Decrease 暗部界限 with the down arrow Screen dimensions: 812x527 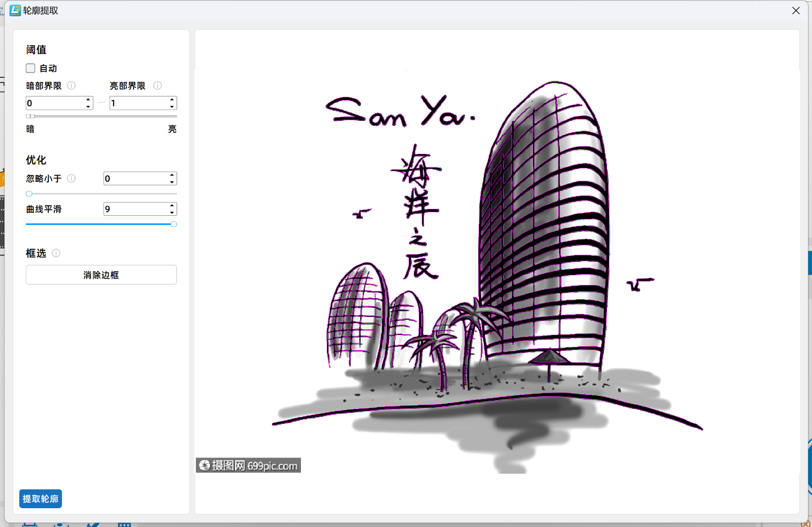(x=88, y=107)
